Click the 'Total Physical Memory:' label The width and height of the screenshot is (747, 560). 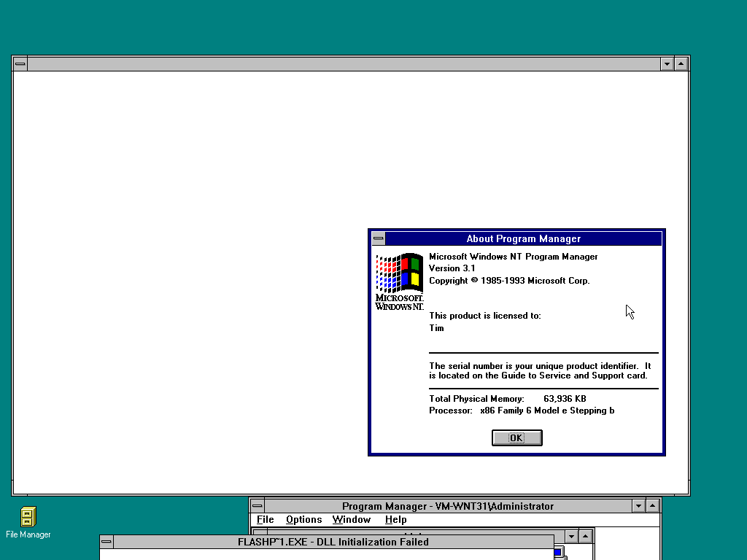tap(476, 399)
